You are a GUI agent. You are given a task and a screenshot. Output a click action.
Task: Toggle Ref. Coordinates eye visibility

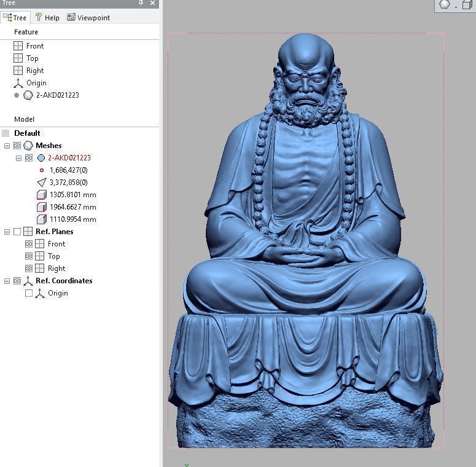coord(17,281)
